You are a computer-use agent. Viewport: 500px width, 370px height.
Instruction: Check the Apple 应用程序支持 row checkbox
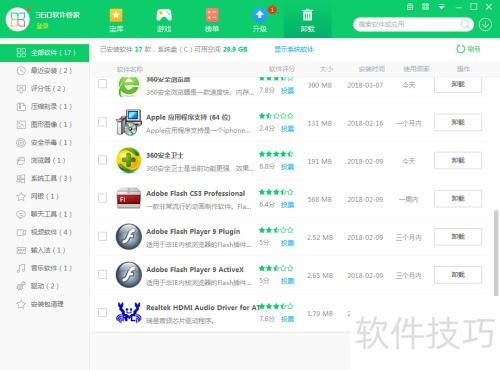pyautogui.click(x=103, y=122)
